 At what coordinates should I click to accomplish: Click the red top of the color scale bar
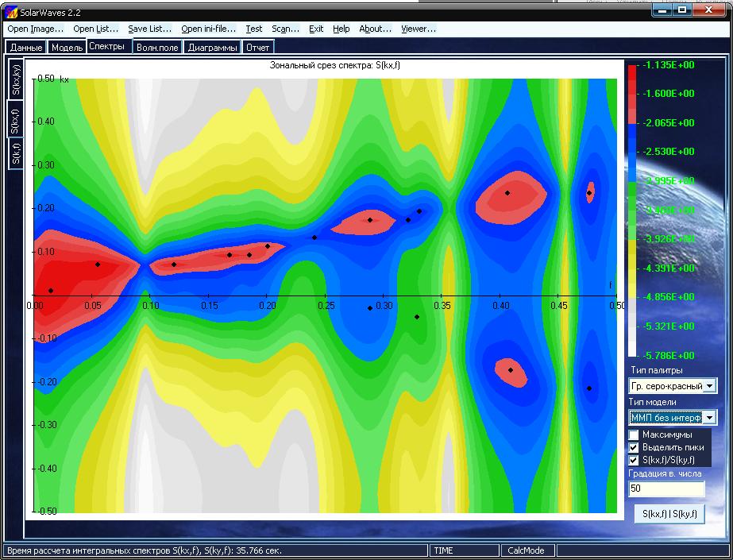pos(631,79)
